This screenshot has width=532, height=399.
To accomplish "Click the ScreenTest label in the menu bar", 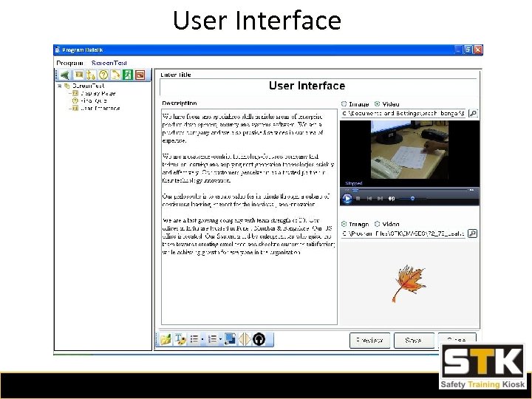I will (109, 63).
